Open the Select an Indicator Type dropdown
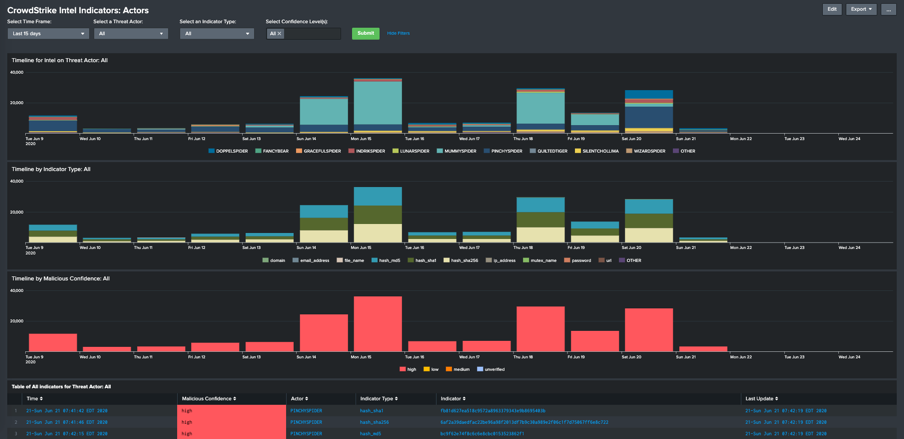Viewport: 904px width, 439px height. [x=217, y=33]
